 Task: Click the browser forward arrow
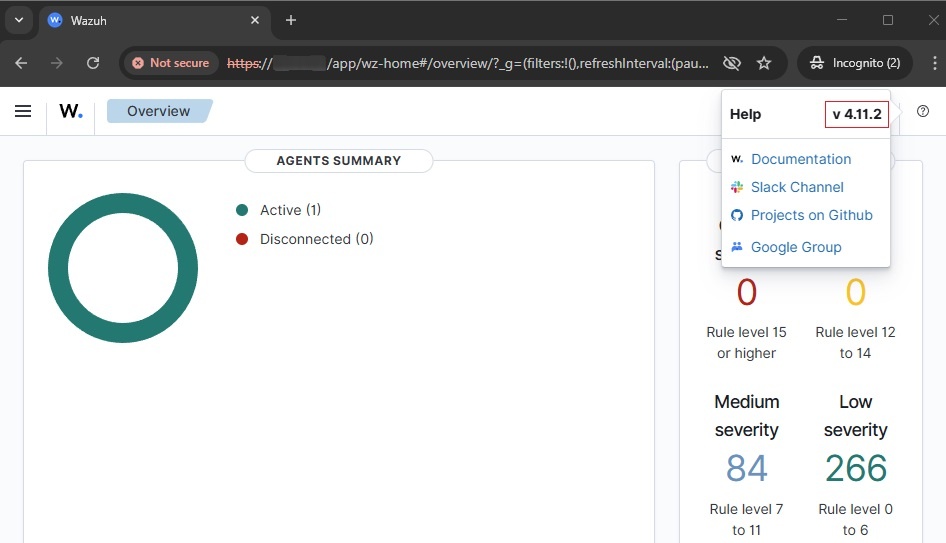[x=57, y=63]
